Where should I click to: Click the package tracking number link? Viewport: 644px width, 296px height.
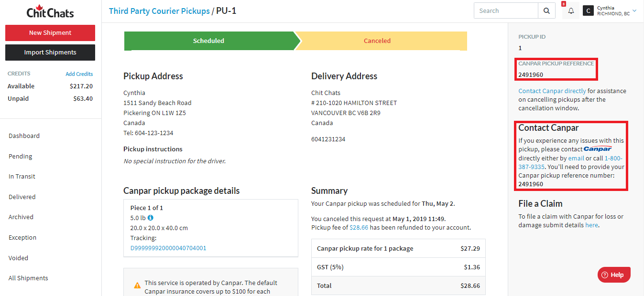coord(168,248)
